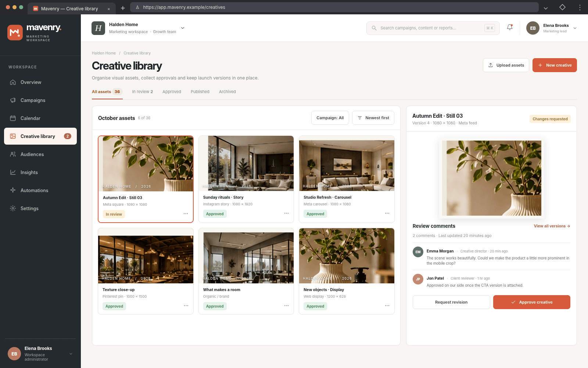The height and width of the screenshot is (368, 588).
Task: Switch to the Published tab
Action: [200, 92]
